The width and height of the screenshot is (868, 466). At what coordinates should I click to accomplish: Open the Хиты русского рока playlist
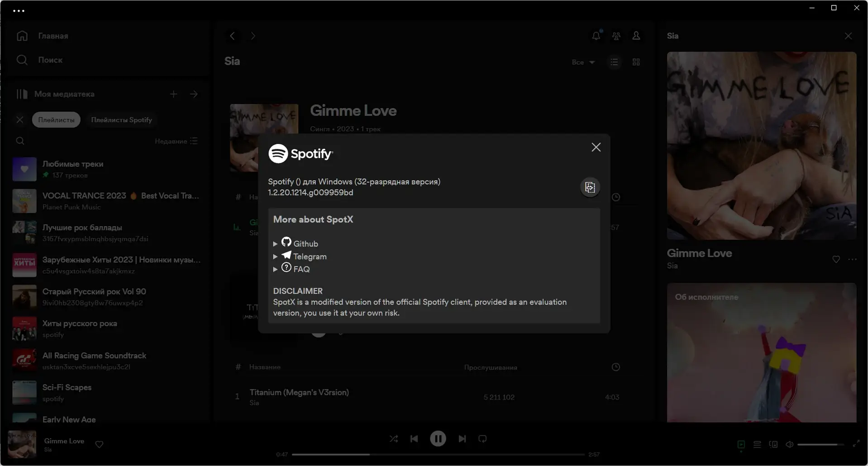point(107,329)
